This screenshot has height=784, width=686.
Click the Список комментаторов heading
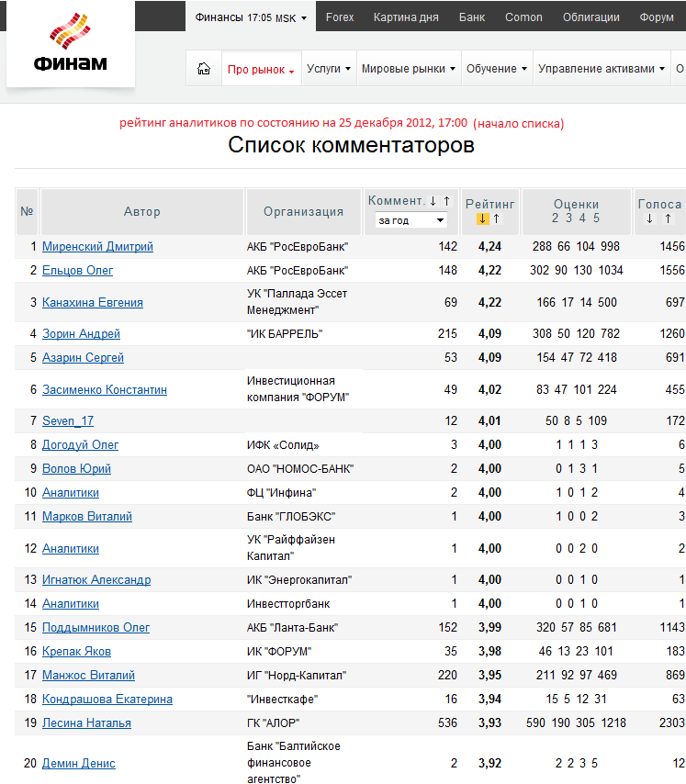[351, 145]
